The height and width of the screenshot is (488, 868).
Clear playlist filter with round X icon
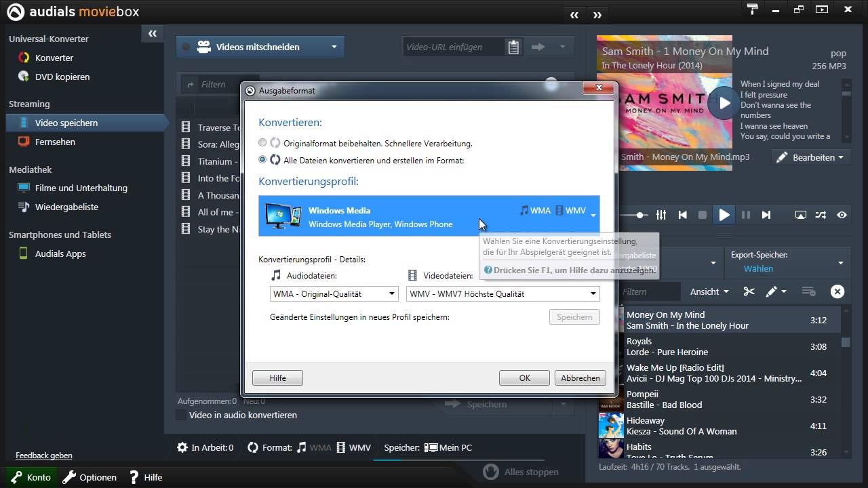point(837,291)
